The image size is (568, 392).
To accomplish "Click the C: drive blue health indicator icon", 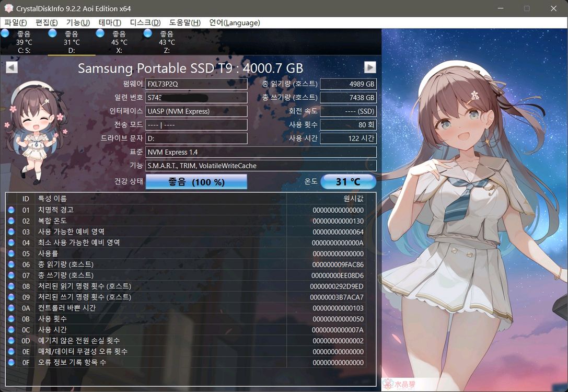I will [5, 33].
